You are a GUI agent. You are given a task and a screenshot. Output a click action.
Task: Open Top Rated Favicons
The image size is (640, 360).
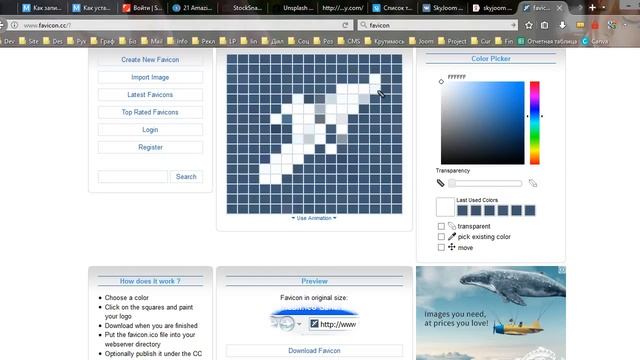pyautogui.click(x=150, y=112)
